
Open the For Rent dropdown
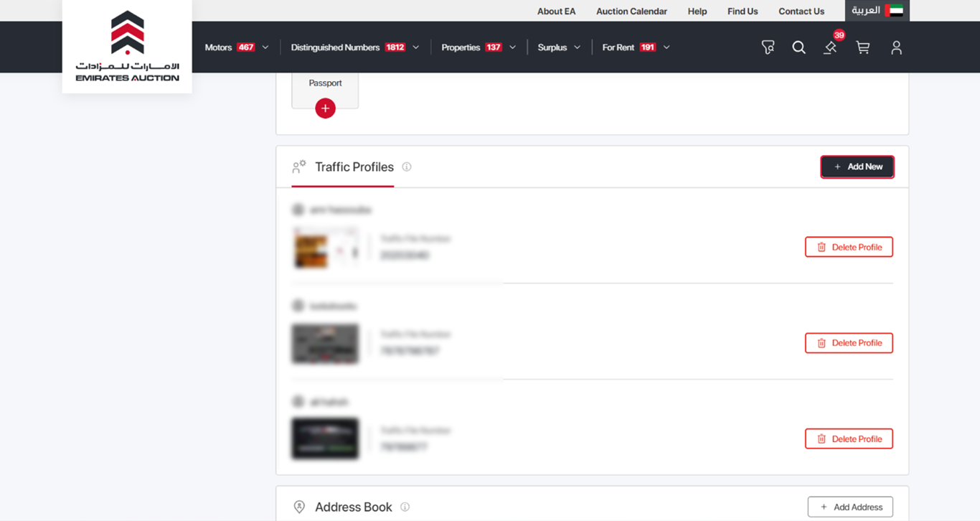click(665, 47)
